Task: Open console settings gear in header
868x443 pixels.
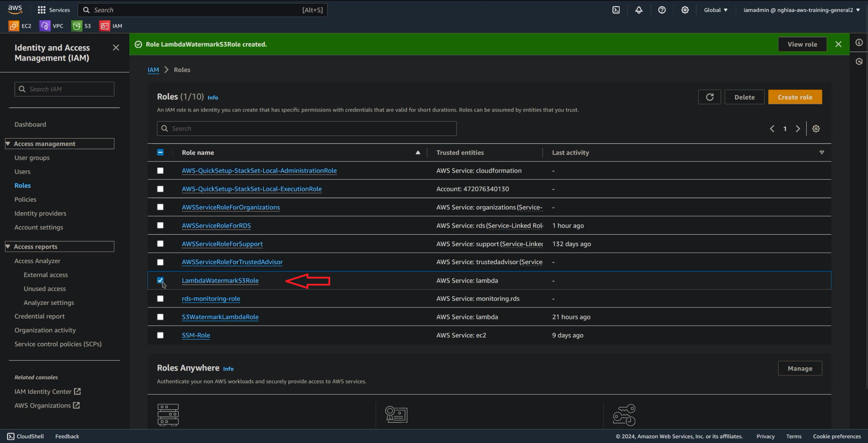Action: coord(685,10)
